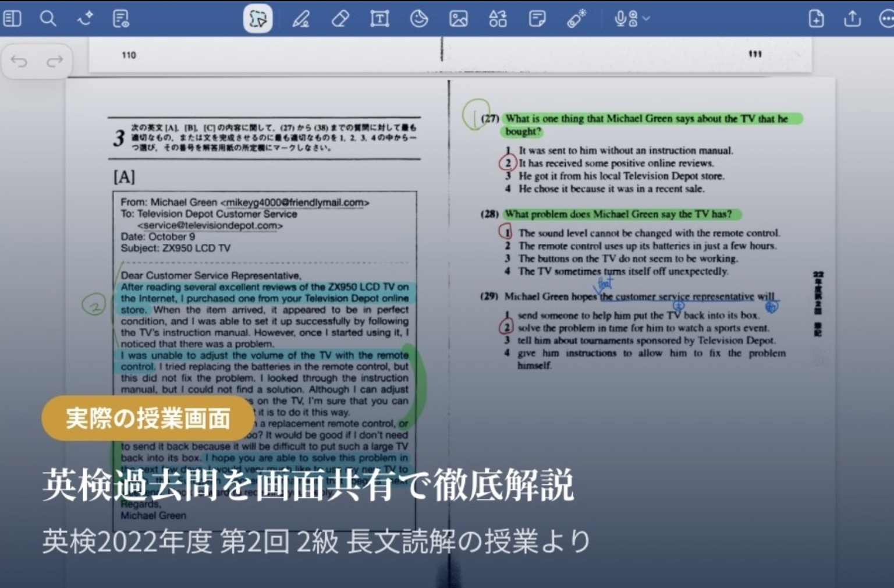Viewport: 894px width, 588px height.
Task: Undo the last action
Action: [19, 61]
